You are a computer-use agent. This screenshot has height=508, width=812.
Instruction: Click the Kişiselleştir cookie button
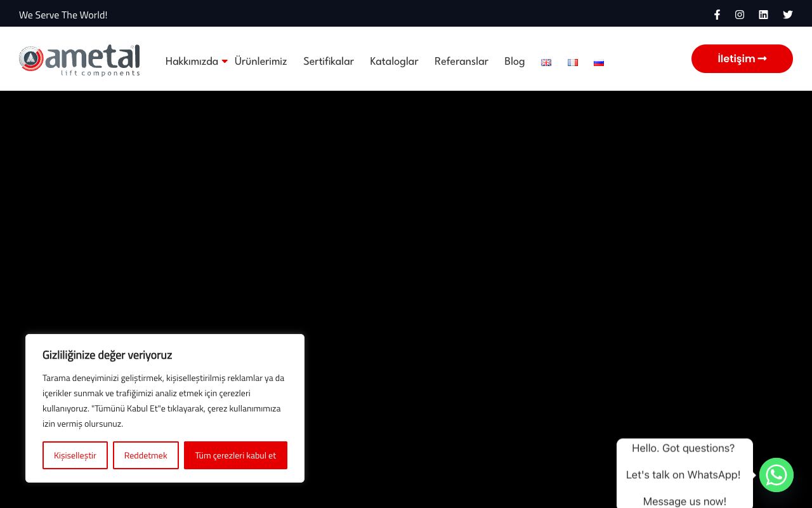click(75, 455)
